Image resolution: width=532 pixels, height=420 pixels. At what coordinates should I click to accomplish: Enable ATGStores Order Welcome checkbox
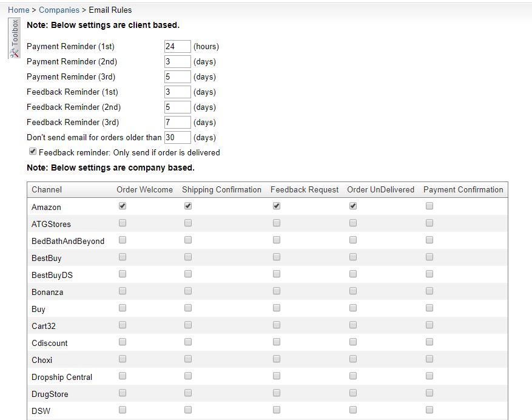(x=123, y=223)
